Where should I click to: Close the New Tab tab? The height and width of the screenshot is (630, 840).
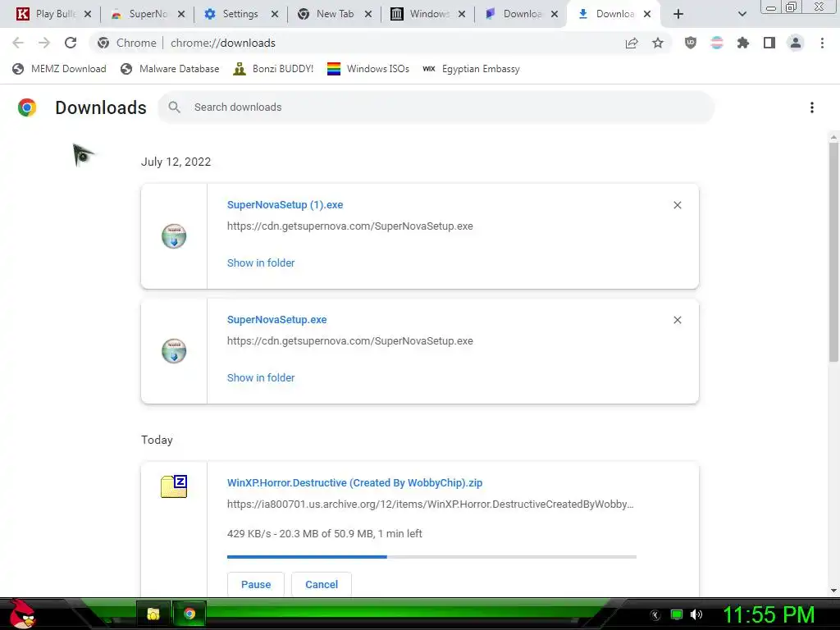click(368, 14)
